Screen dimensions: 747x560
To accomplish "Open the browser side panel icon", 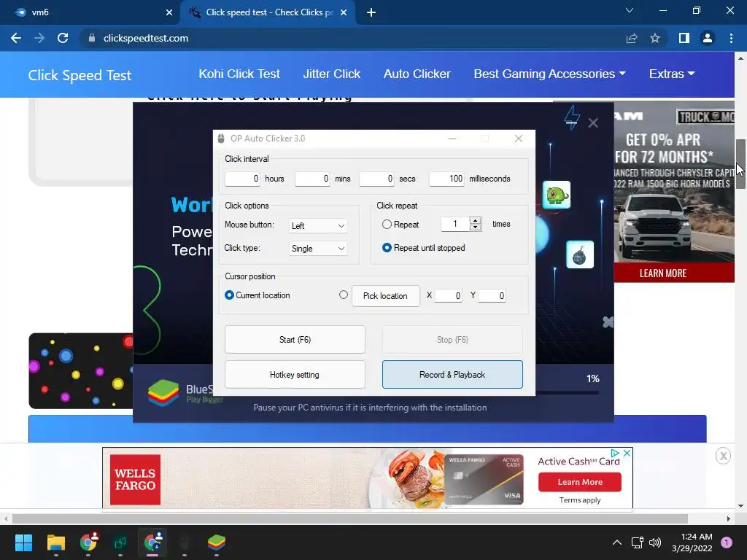I will (x=684, y=38).
